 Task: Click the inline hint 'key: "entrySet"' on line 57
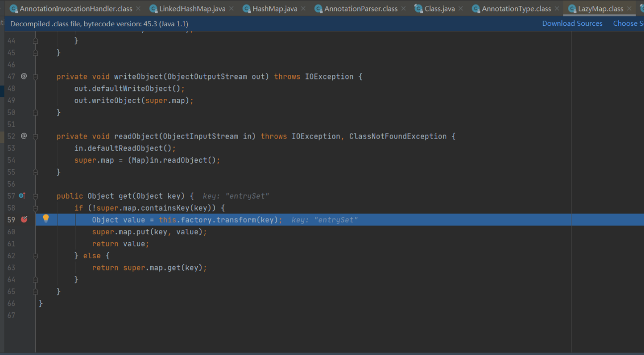236,196
